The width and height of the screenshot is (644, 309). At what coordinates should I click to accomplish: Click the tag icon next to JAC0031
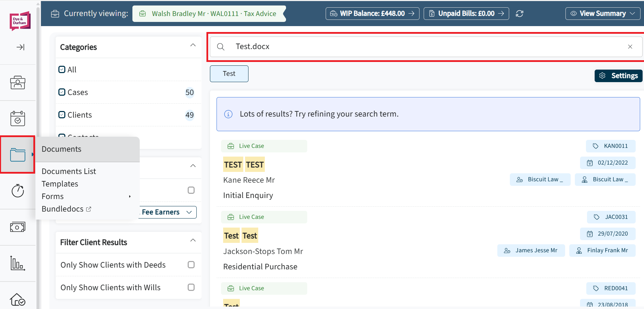597,217
